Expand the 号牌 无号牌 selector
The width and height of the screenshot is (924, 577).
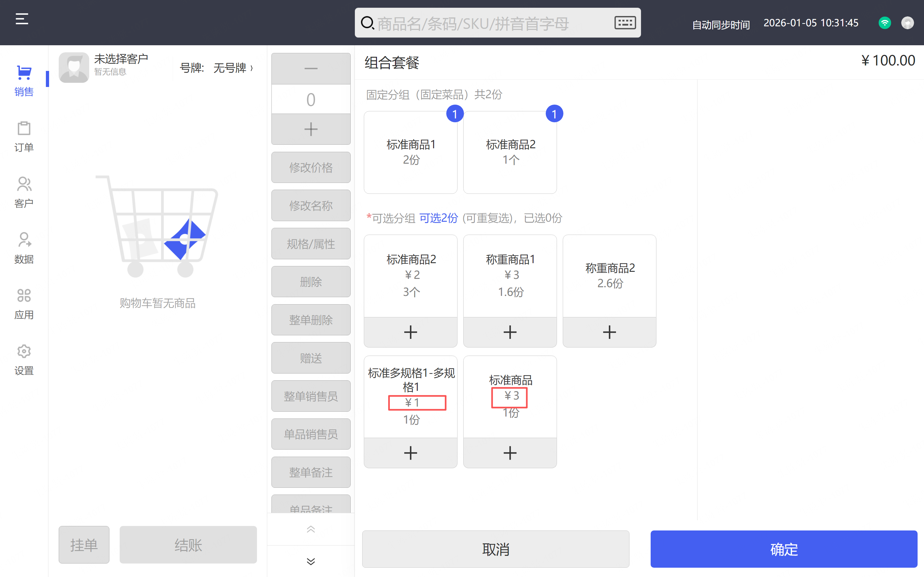[216, 68]
